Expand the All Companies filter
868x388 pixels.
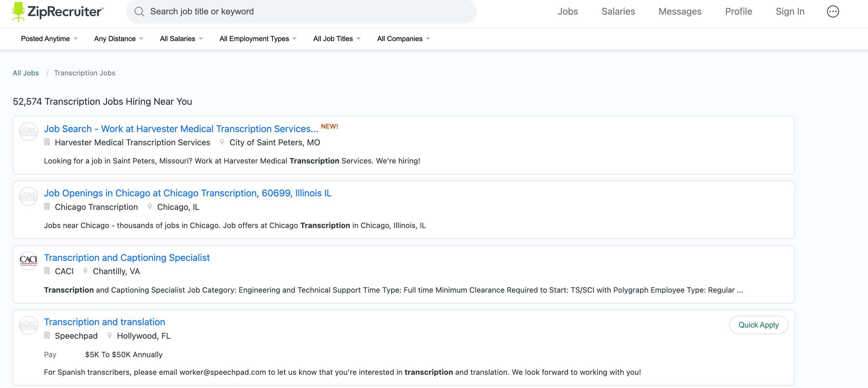click(403, 39)
